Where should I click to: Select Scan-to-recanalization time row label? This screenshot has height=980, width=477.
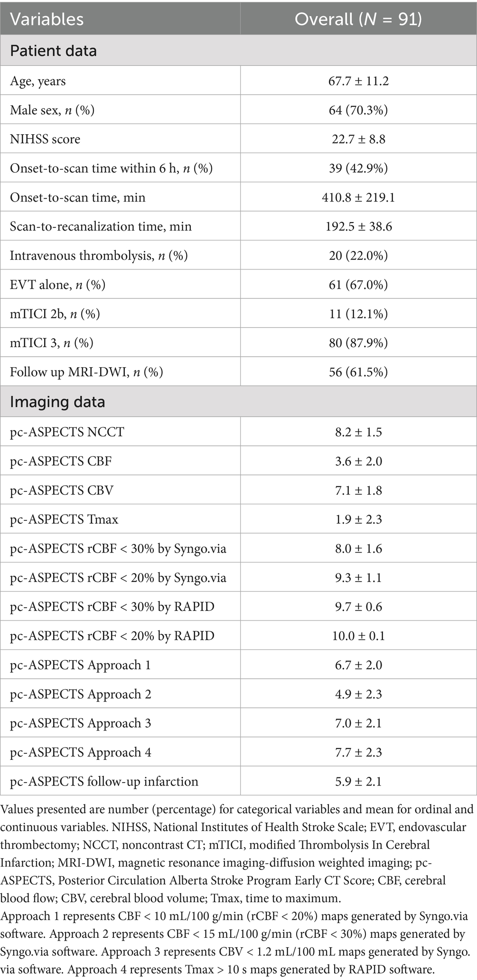click(101, 226)
